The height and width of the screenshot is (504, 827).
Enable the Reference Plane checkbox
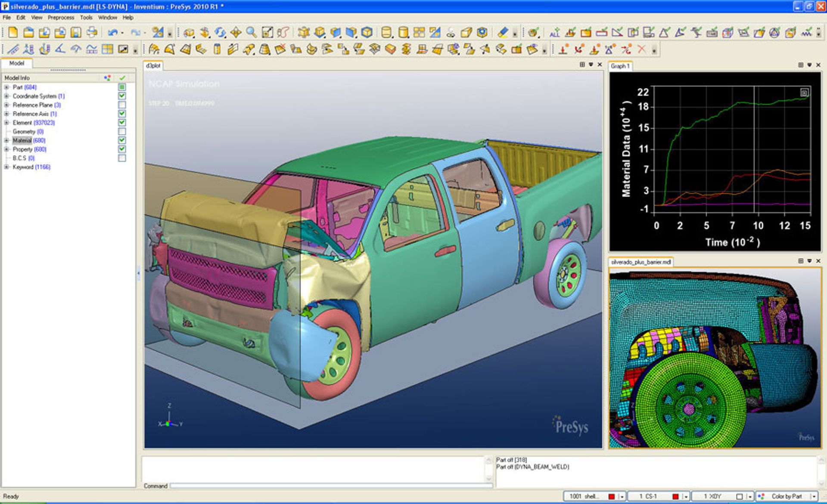coord(122,105)
